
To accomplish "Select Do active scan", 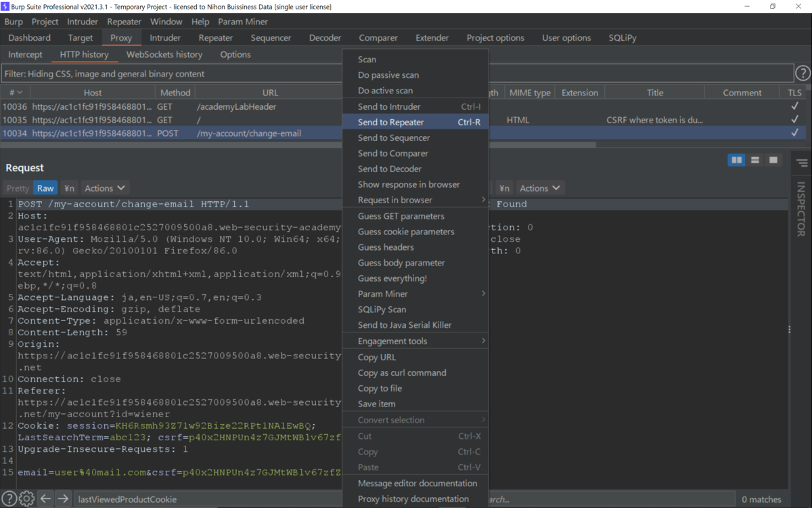I will [415, 90].
